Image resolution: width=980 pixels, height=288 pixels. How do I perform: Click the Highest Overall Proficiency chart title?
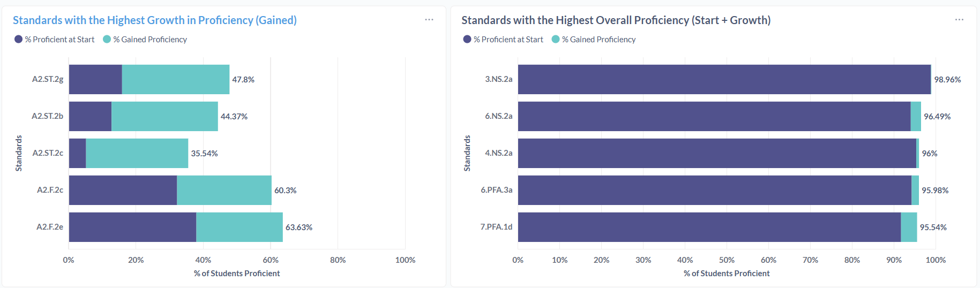point(616,20)
